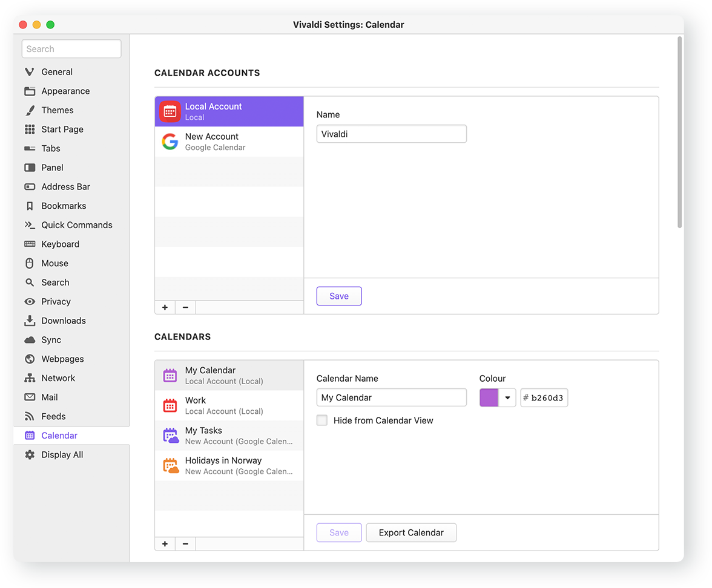
Task: Click the purple colour swatch
Action: click(x=489, y=398)
